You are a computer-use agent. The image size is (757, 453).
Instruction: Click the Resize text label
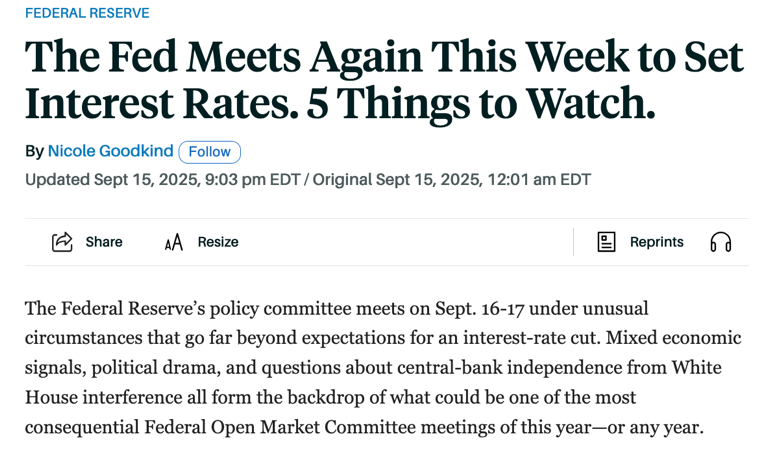pos(218,242)
